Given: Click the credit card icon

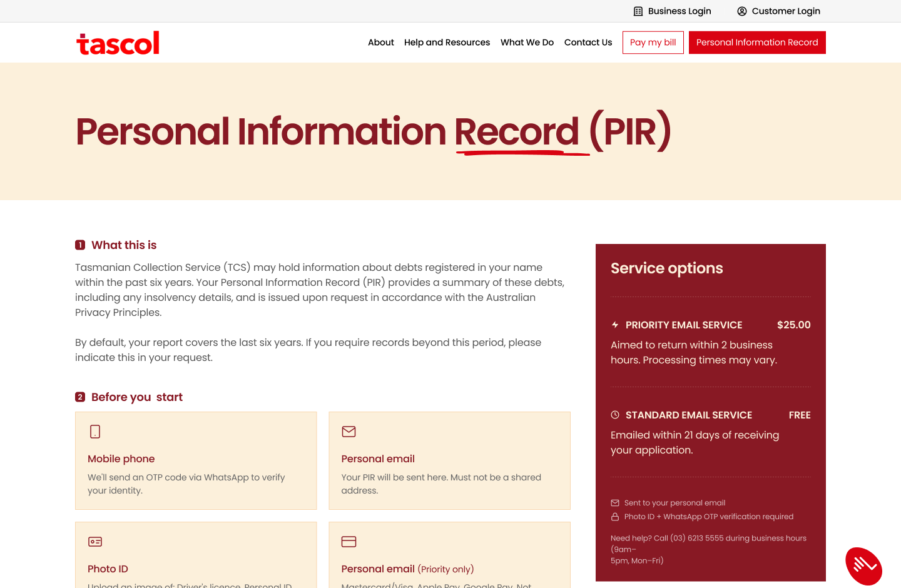Looking at the screenshot, I should tap(349, 542).
